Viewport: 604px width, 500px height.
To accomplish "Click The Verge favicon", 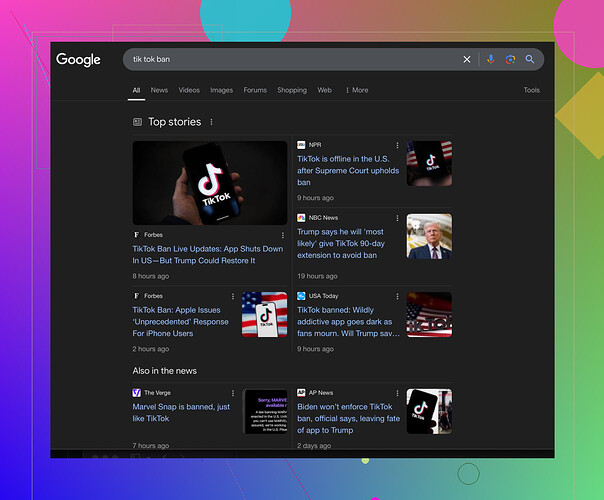I will pos(137,393).
